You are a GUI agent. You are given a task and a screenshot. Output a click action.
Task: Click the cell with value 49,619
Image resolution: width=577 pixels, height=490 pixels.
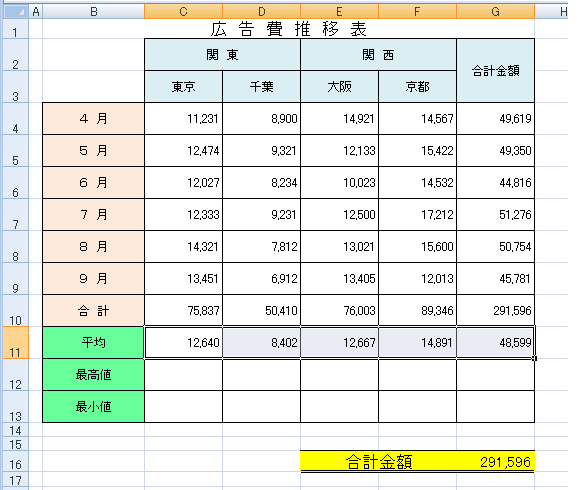pyautogui.click(x=495, y=118)
